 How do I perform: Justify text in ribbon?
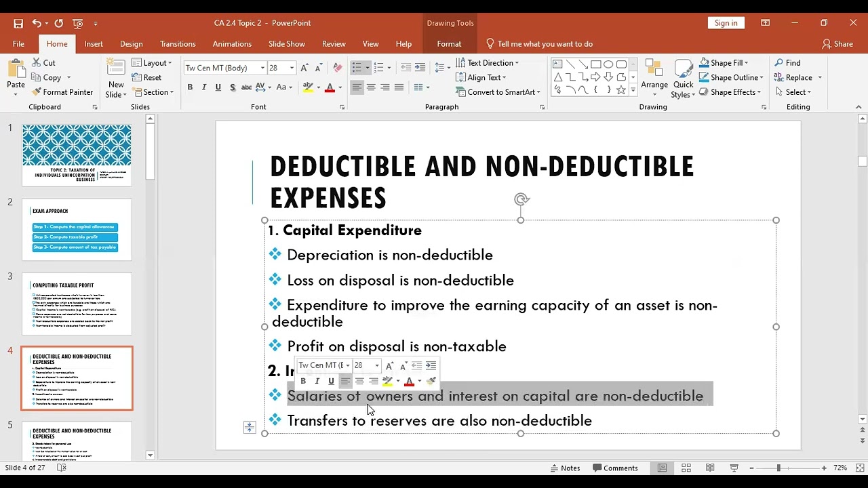click(x=399, y=87)
